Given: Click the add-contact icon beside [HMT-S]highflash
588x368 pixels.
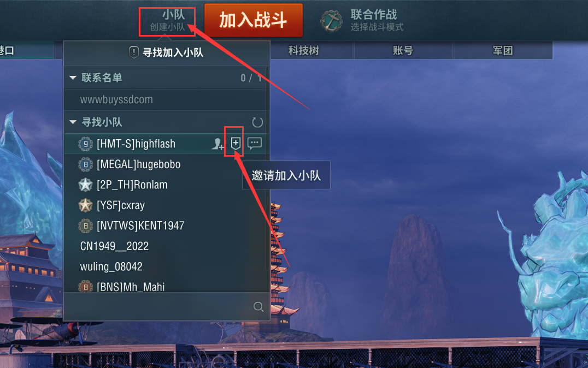Looking at the screenshot, I should point(217,144).
